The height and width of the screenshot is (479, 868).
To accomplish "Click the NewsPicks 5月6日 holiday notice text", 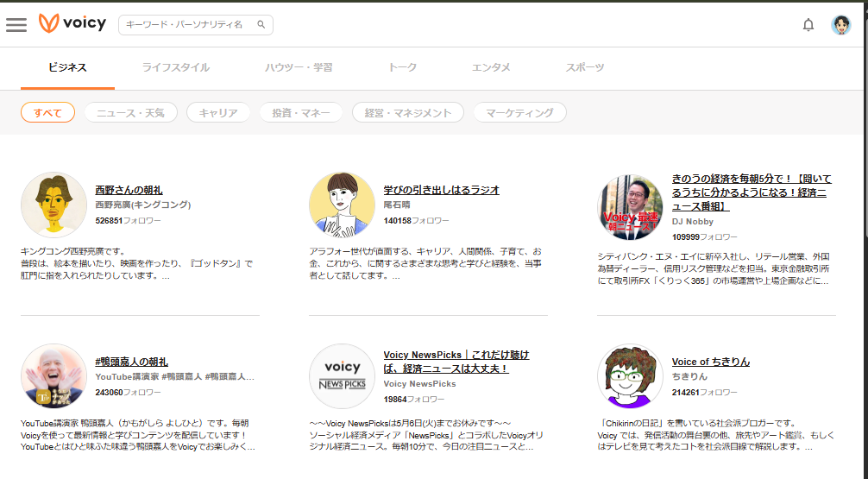I will click(x=410, y=424).
